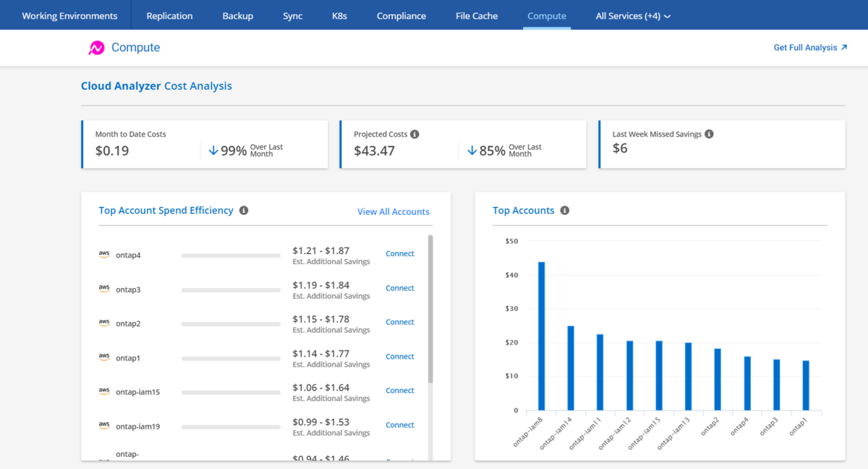Click AWS icon for ontap-iam15
Image resolution: width=868 pixels, height=469 pixels.
(x=104, y=392)
